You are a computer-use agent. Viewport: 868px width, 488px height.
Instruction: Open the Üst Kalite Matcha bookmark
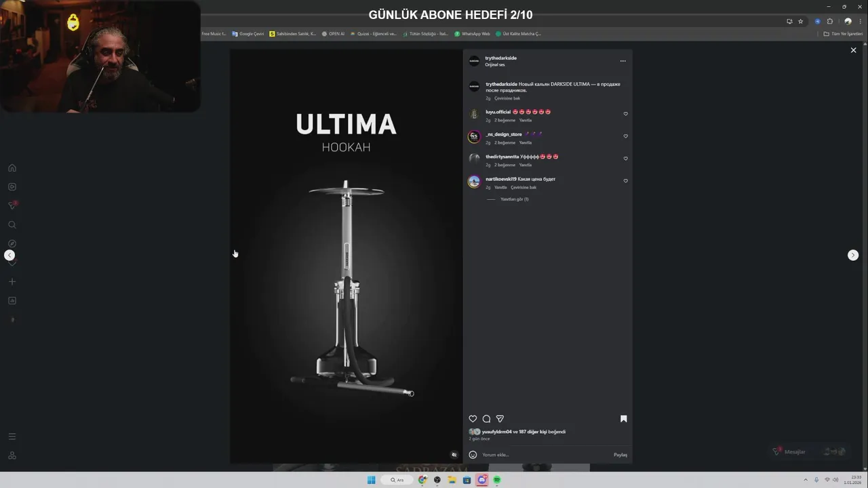coord(518,34)
